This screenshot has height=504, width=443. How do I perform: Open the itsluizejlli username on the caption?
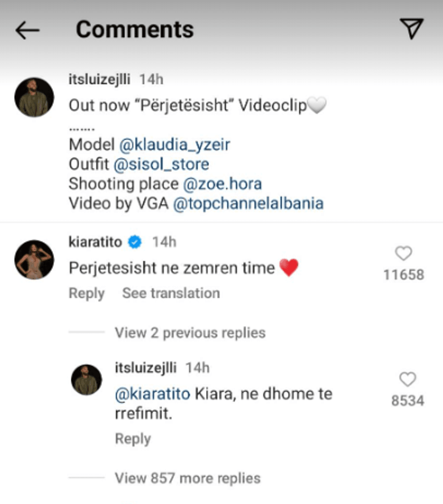(x=99, y=80)
